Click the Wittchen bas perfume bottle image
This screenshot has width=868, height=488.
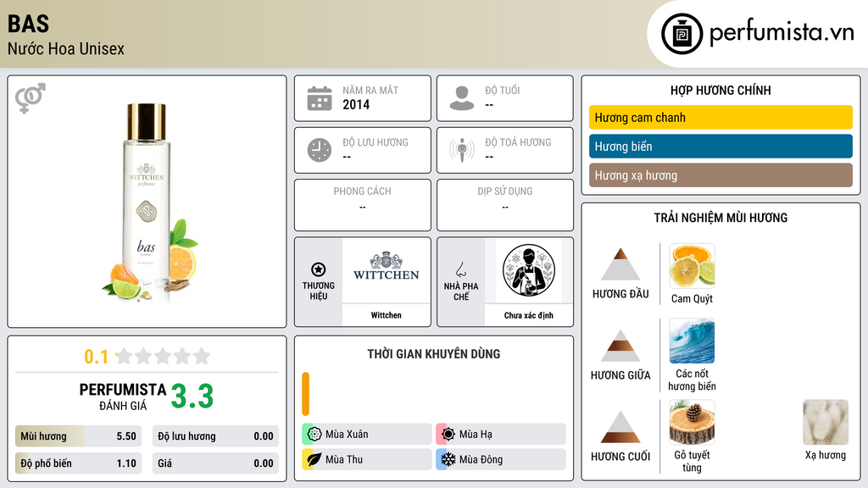tap(147, 202)
